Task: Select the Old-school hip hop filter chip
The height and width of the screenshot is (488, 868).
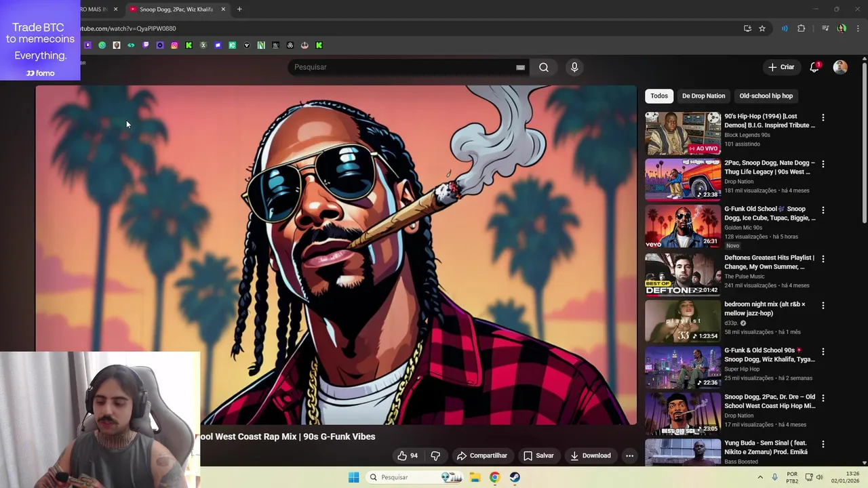Action: 766,96
